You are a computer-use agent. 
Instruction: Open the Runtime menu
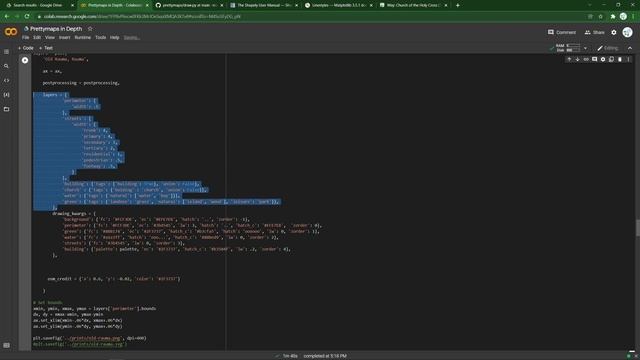82,37
